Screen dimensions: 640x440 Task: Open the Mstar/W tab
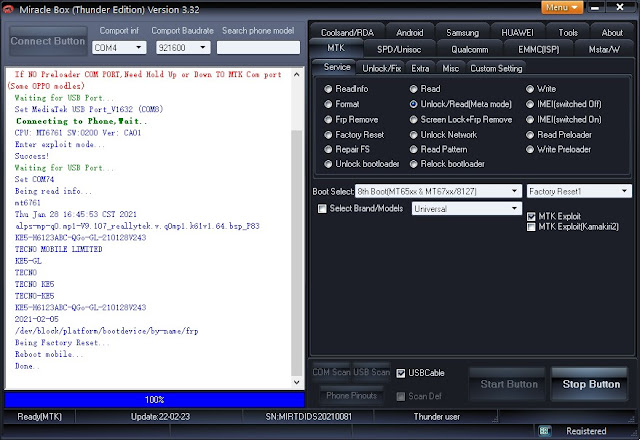tap(604, 49)
